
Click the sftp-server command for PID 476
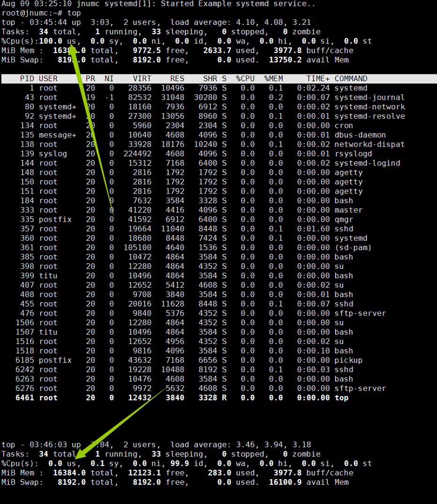coord(360,313)
